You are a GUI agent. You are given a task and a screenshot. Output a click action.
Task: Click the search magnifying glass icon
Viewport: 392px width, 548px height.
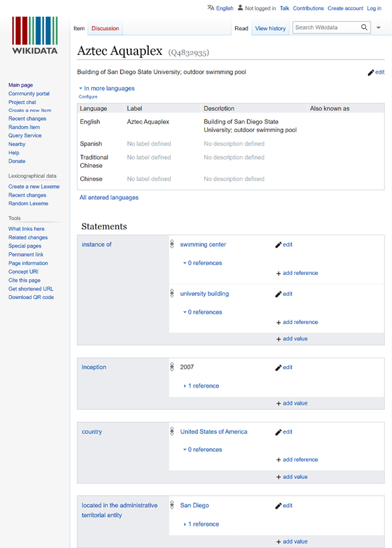coord(364,28)
